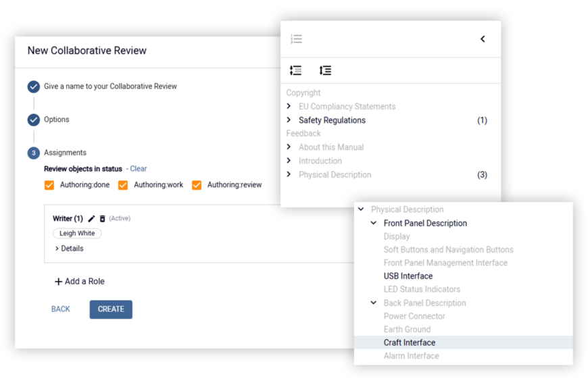588x385 pixels.
Task: Expand the Details disclosure under Leigh White
Action: point(70,249)
